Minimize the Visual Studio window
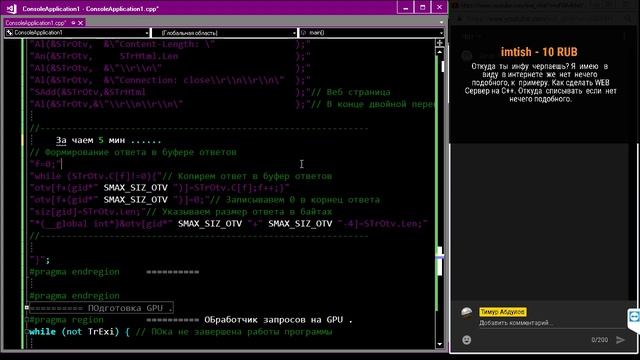640x360 pixels. pyautogui.click(x=405, y=8)
